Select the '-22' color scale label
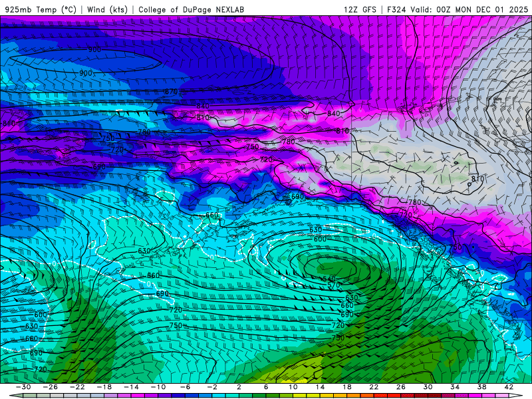532x399 pixels. pos(77,387)
